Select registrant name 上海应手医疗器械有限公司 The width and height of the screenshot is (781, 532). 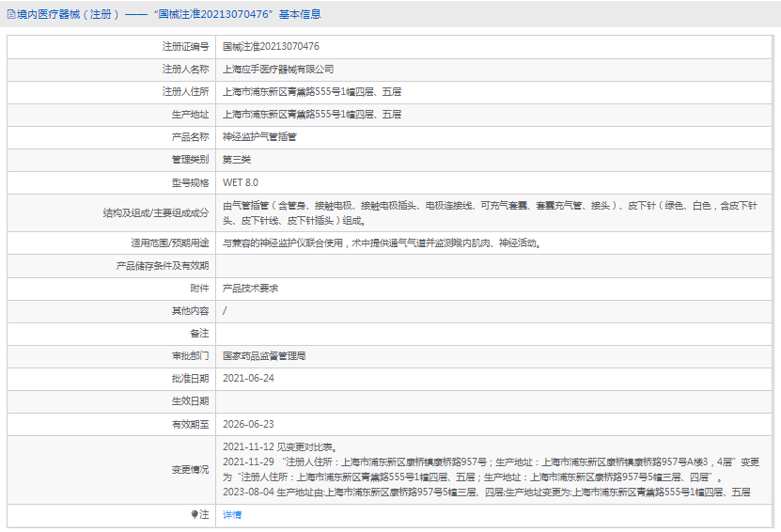(x=278, y=70)
